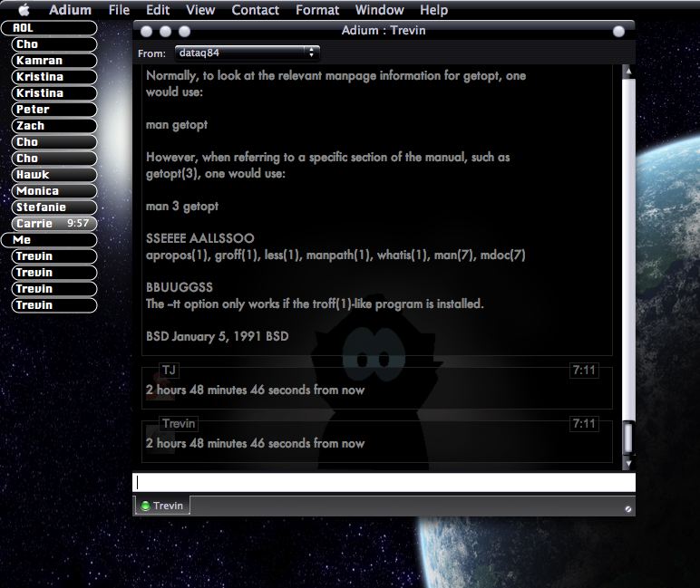The height and width of the screenshot is (588, 700).
Task: Click the toolbar toggle pill in title bar
Action: coord(618,31)
